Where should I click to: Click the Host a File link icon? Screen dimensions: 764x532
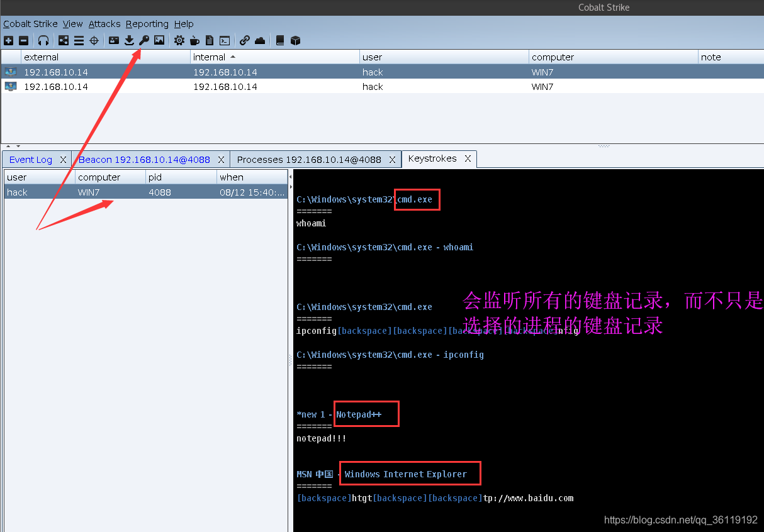pyautogui.click(x=245, y=40)
